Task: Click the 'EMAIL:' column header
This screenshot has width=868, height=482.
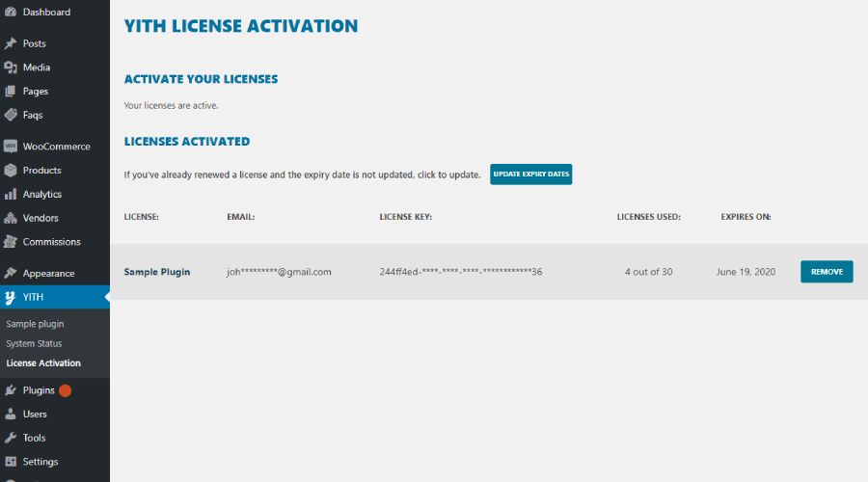Action: (x=241, y=217)
